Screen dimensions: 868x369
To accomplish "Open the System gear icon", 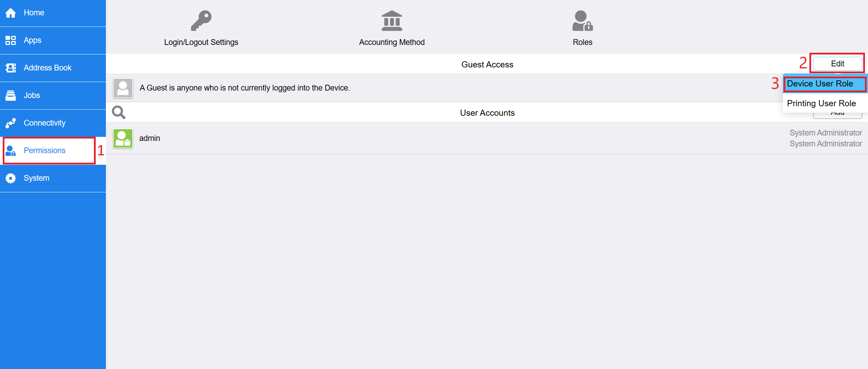I will [11, 178].
